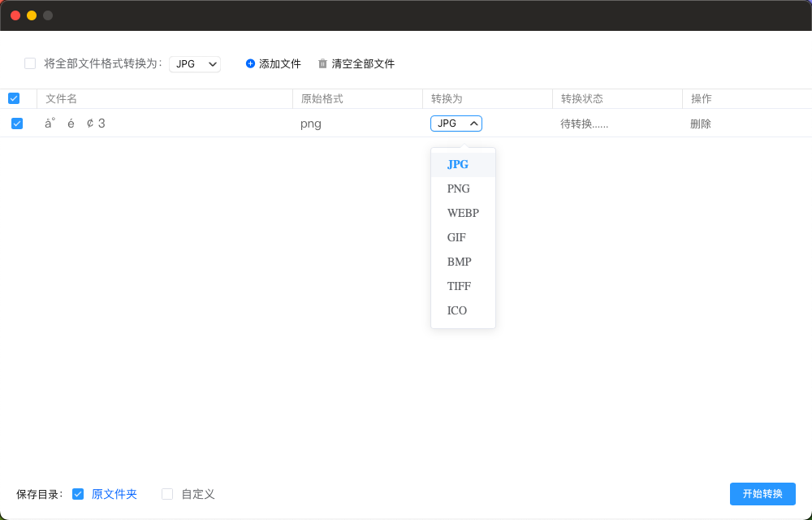This screenshot has width=812, height=520.
Task: Pick GIF from the format dropdown list
Action: pyautogui.click(x=456, y=237)
